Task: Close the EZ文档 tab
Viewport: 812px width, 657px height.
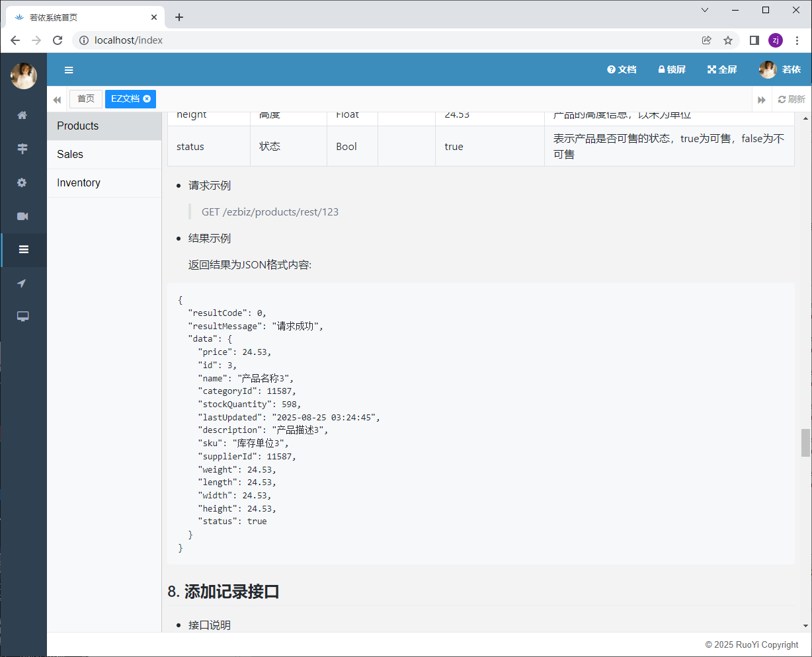Action: point(147,99)
